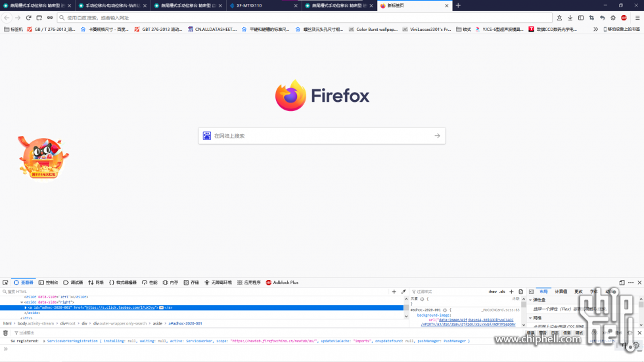The height and width of the screenshot is (362, 644).
Task: Select the eyedropper color picker icon
Action: 403,292
